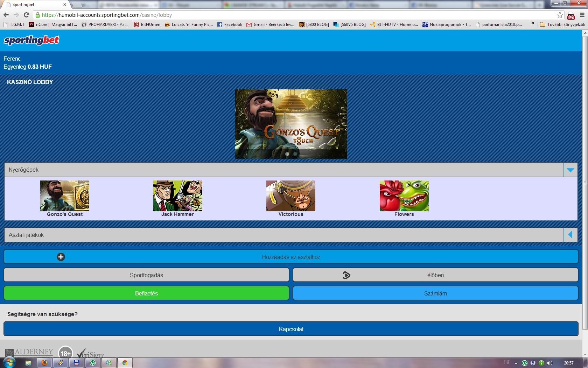Click the green Befizetés button

point(146,293)
